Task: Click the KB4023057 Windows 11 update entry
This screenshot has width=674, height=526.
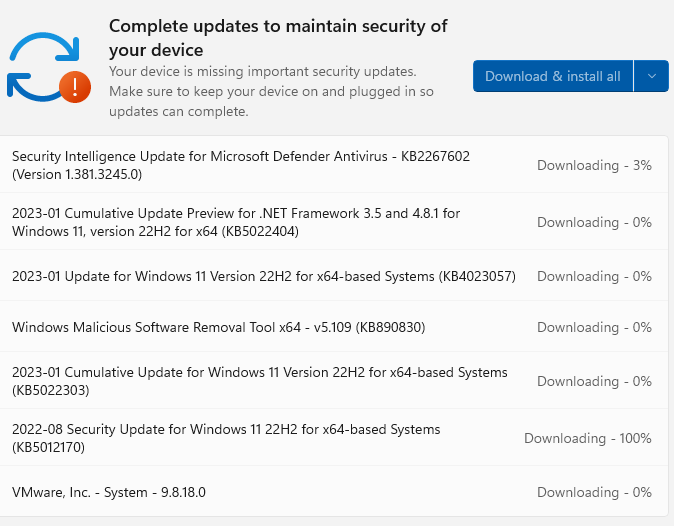Action: coord(264,276)
